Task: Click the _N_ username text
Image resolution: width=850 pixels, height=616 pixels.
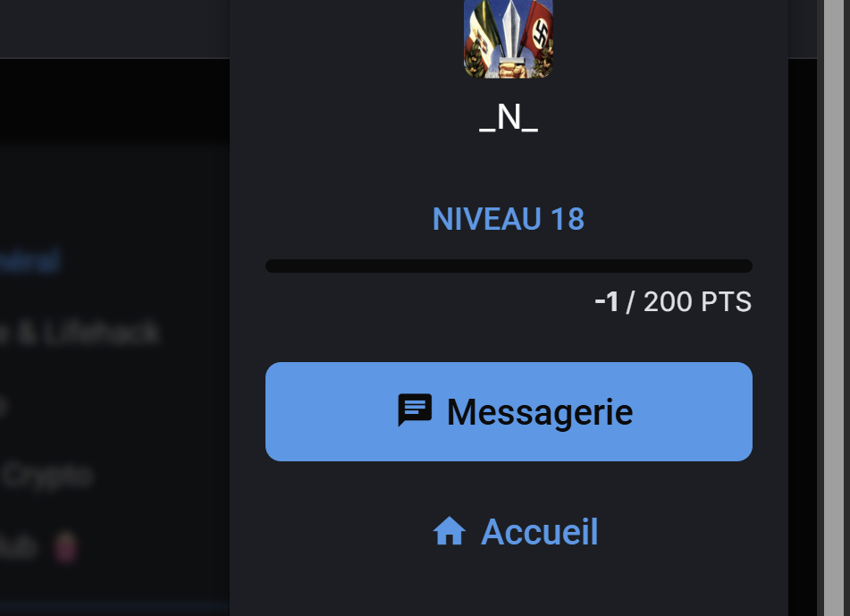Action: (509, 117)
